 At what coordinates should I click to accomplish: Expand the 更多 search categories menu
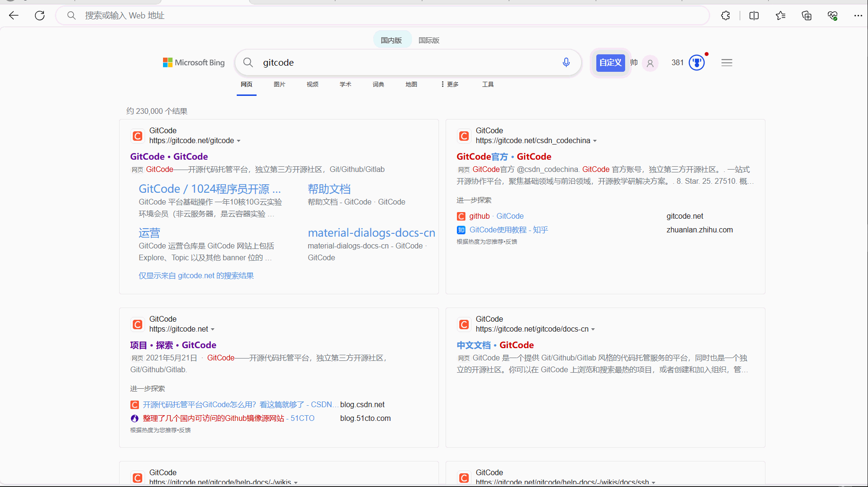point(450,84)
